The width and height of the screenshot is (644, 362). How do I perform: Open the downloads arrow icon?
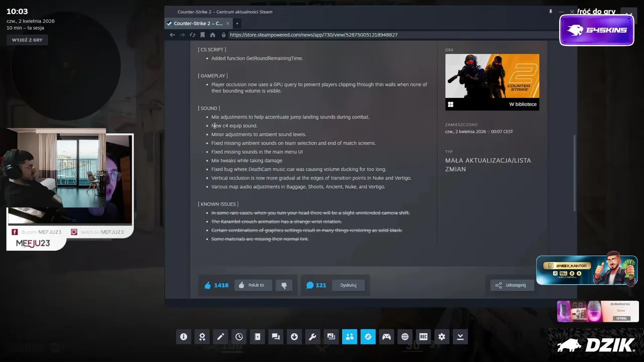[x=294, y=337]
